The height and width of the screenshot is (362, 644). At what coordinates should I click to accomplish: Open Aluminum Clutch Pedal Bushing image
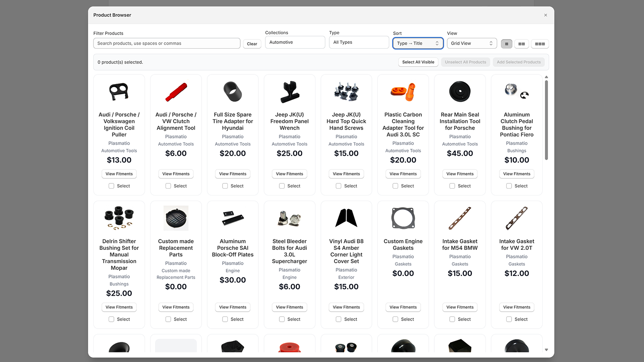tap(517, 92)
